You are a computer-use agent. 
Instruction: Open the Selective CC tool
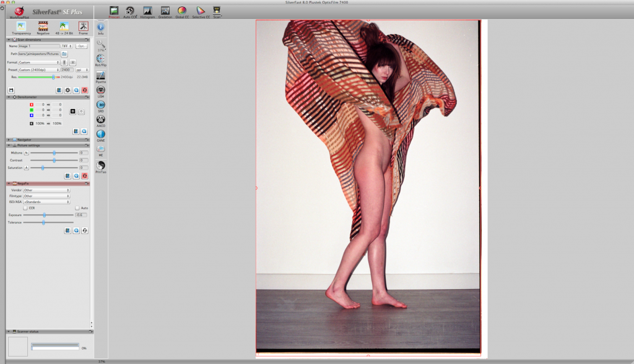click(201, 12)
